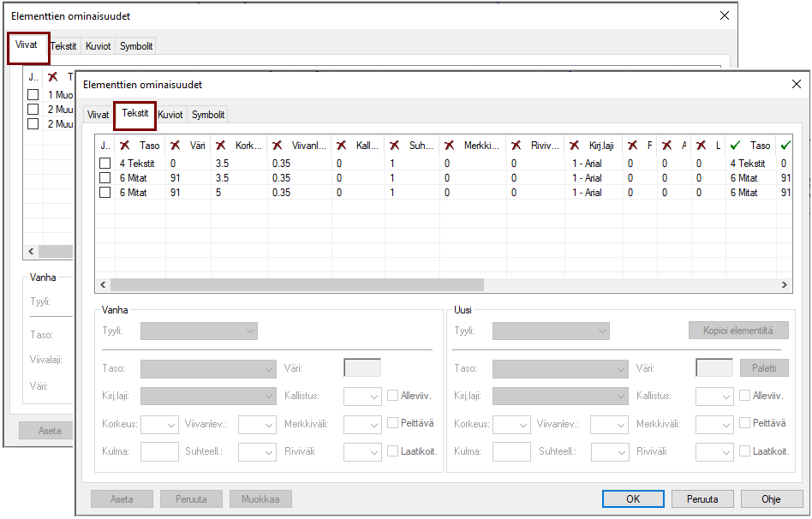Tick the checkbox for the 4 Tekstit row
This screenshot has width=812, height=519.
click(105, 164)
